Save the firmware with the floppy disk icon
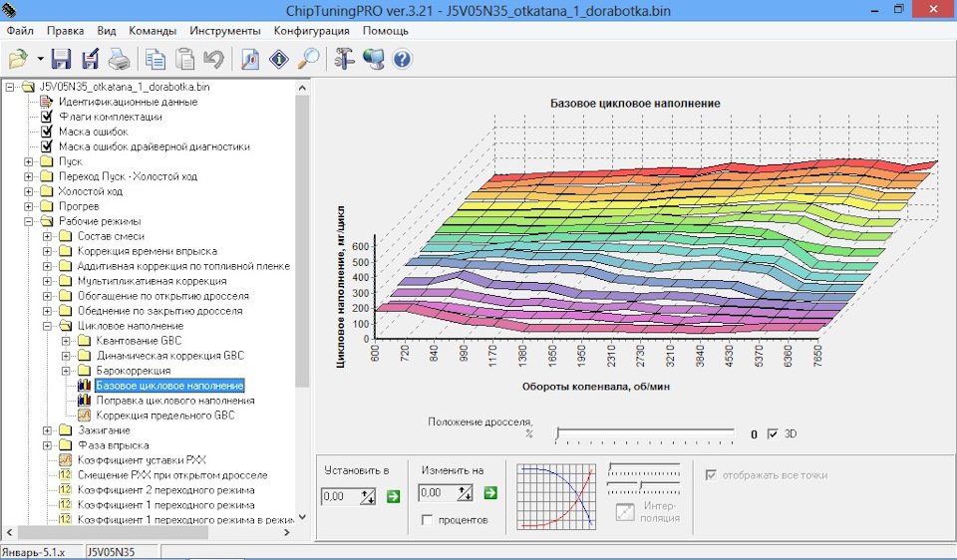The height and width of the screenshot is (560, 957). pyautogui.click(x=62, y=59)
